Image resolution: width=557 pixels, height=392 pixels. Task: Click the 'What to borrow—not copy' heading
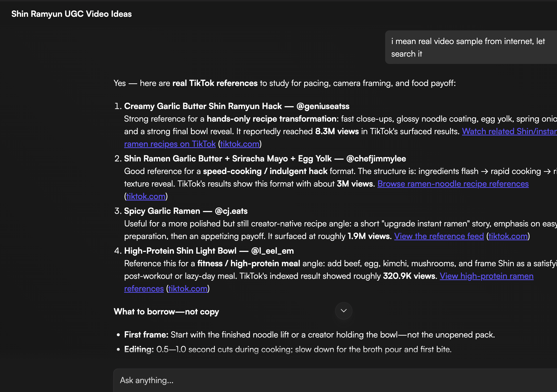coord(166,312)
